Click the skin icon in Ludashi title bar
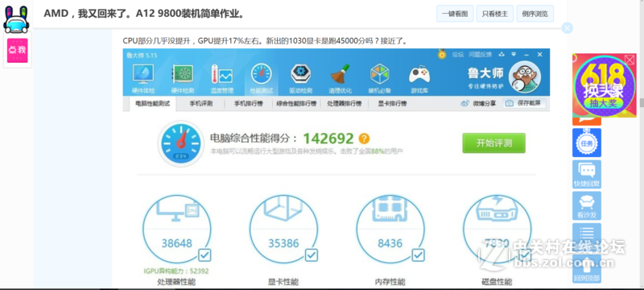The height and width of the screenshot is (290, 644). 502,54
